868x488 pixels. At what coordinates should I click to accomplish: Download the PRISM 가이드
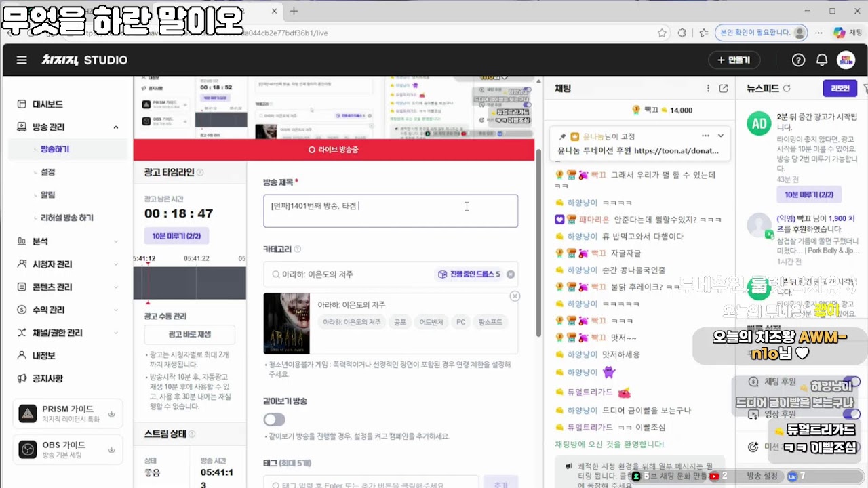tap(112, 414)
